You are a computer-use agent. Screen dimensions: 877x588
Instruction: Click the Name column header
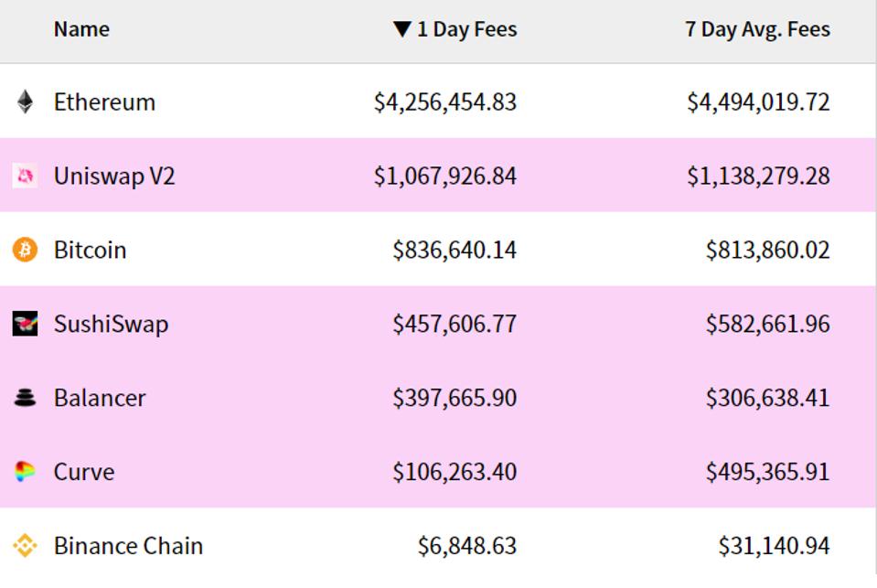(81, 29)
